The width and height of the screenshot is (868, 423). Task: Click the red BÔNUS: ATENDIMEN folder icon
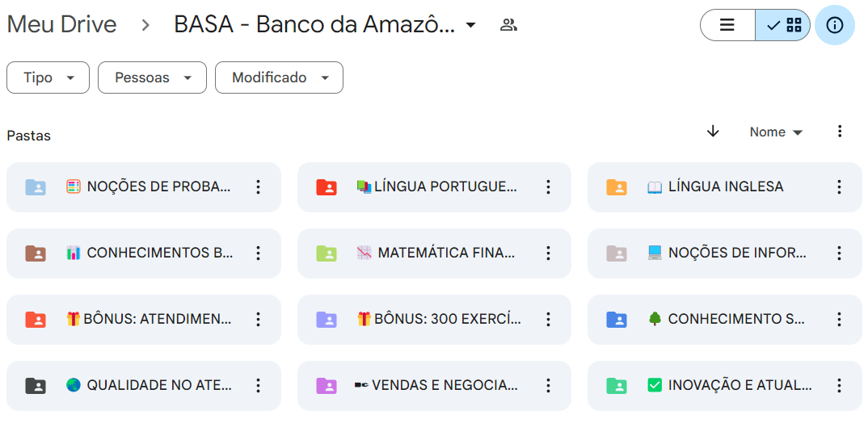pos(36,320)
